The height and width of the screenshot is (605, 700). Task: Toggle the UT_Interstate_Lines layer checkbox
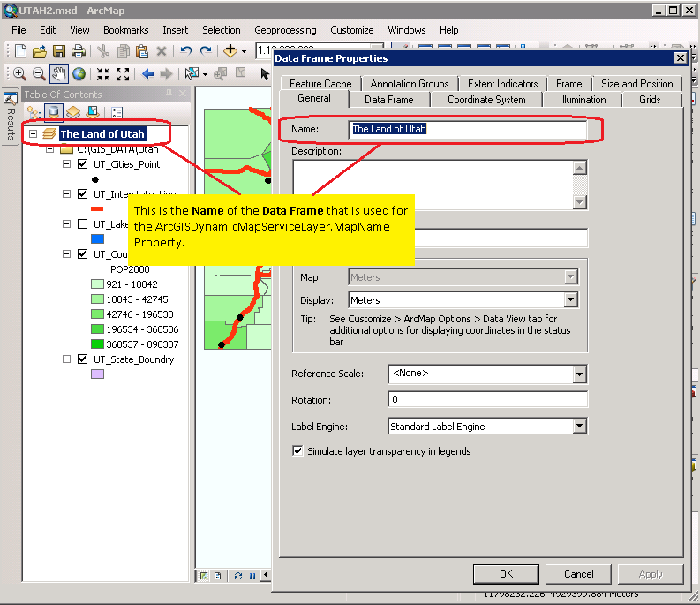click(83, 194)
